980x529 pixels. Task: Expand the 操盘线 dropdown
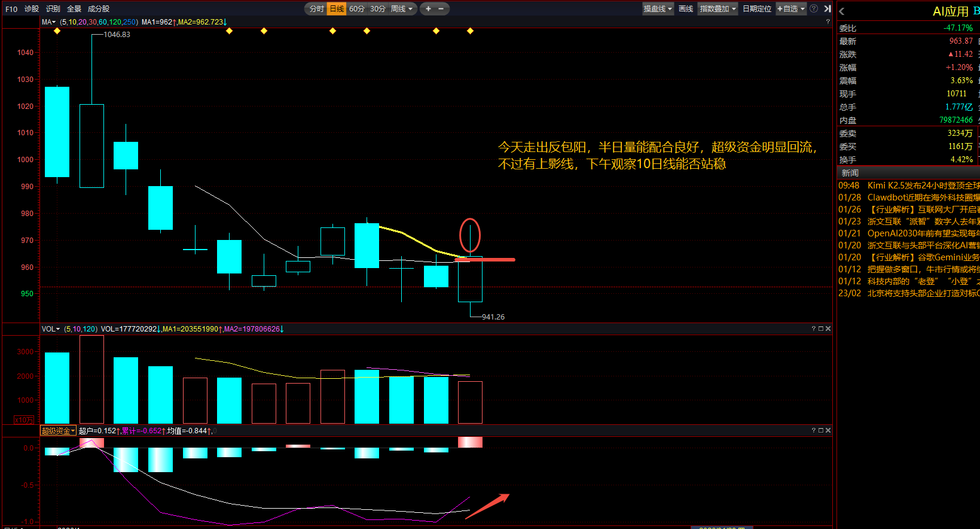point(658,9)
